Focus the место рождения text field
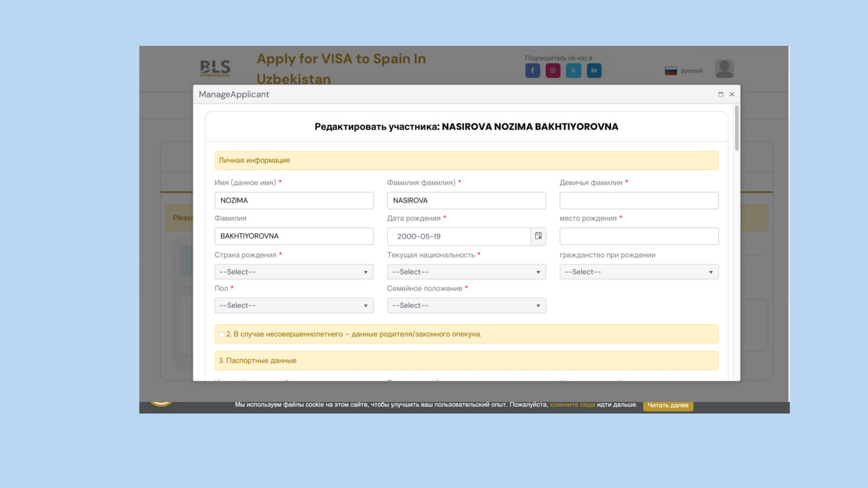 pos(639,236)
